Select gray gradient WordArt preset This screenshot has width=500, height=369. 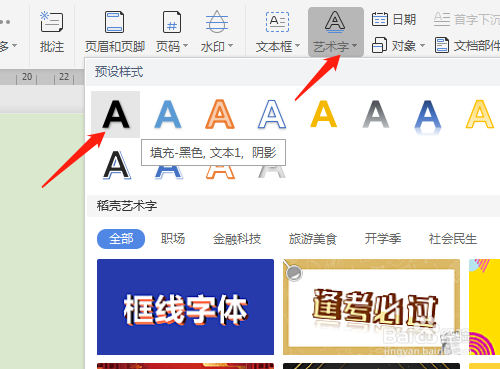(376, 114)
